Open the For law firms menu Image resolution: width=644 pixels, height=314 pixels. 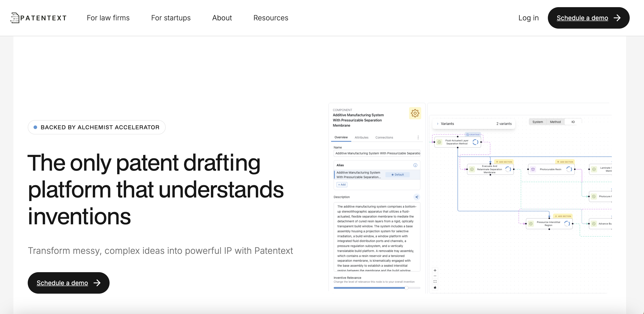coord(108,18)
